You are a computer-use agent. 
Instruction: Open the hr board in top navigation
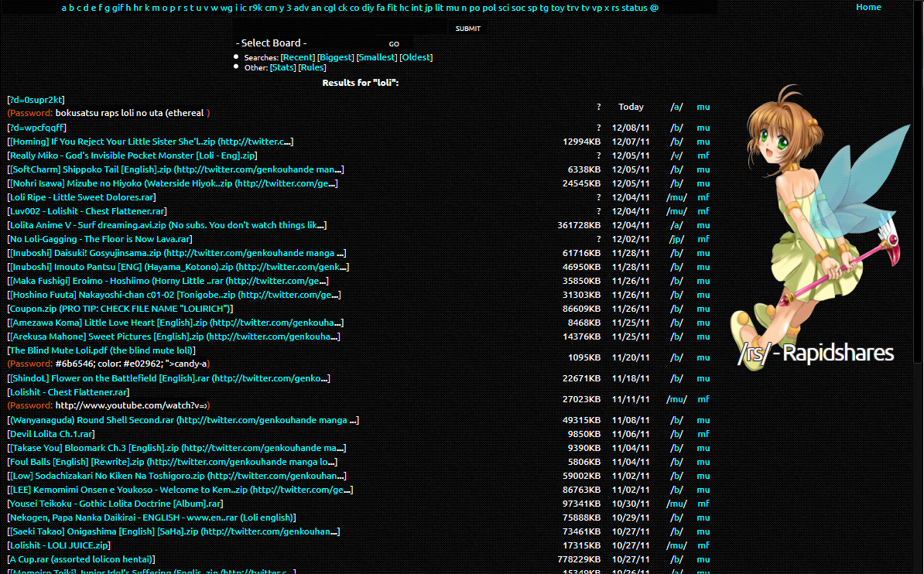[139, 8]
